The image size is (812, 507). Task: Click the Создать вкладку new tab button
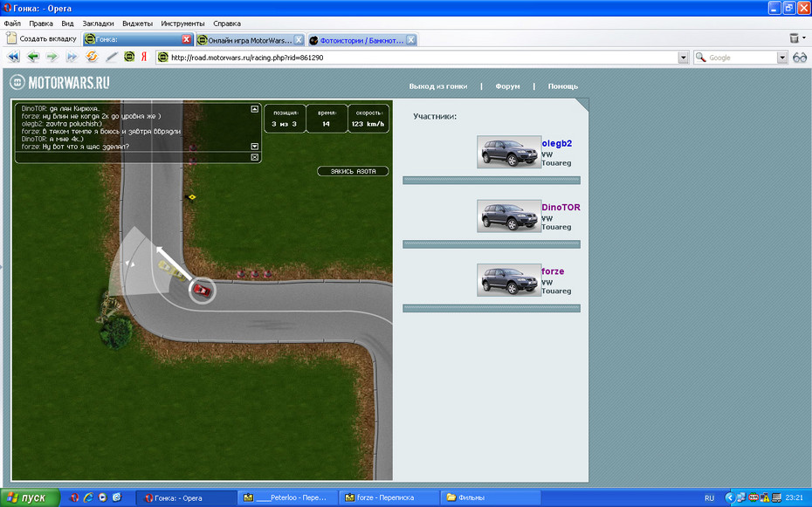pos(41,38)
